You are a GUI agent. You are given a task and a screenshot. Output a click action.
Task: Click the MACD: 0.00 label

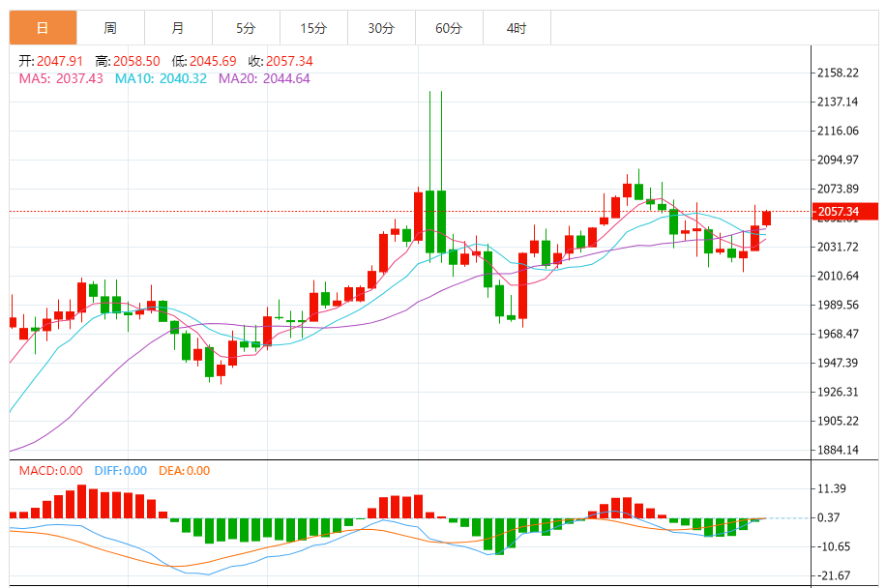pos(51,471)
